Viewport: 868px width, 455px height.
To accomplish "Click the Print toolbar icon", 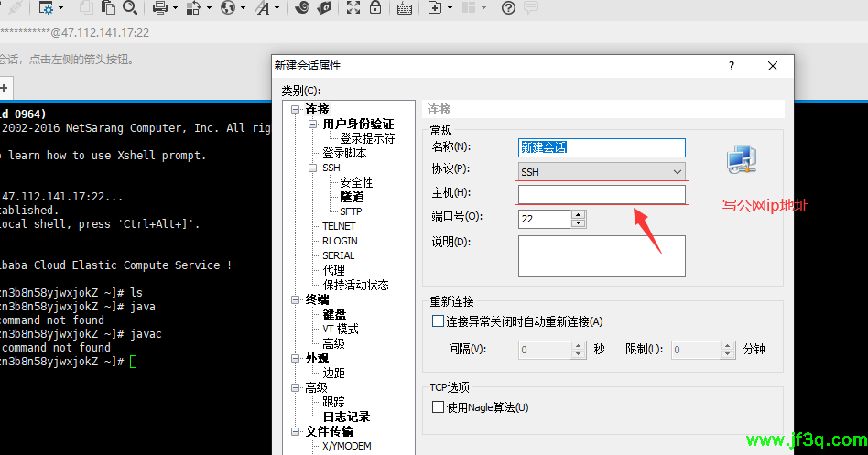I will coord(159,8).
